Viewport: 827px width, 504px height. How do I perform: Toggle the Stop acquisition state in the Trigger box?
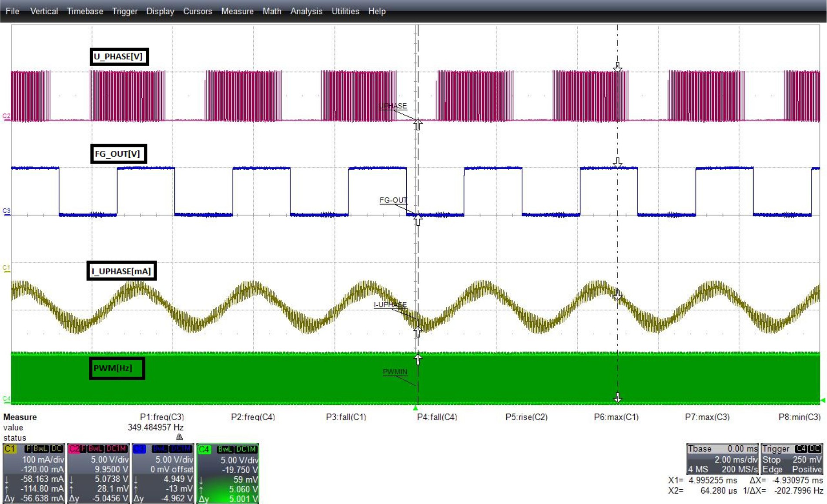click(771, 460)
